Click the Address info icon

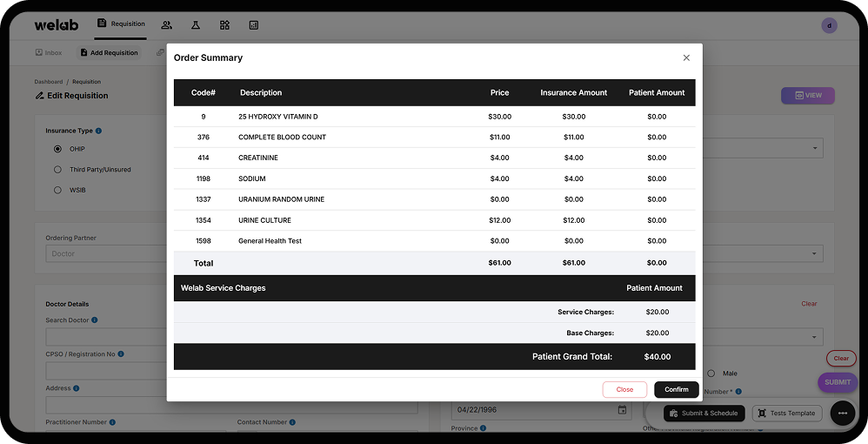77,388
